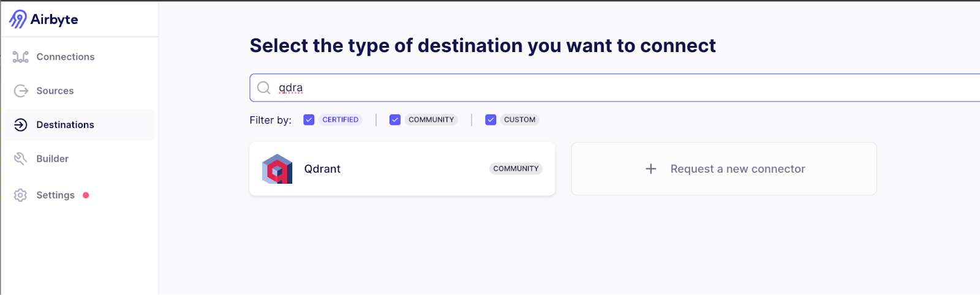Click the magnifier icon in search bar
The width and height of the screenshot is (980, 295).
click(x=264, y=88)
